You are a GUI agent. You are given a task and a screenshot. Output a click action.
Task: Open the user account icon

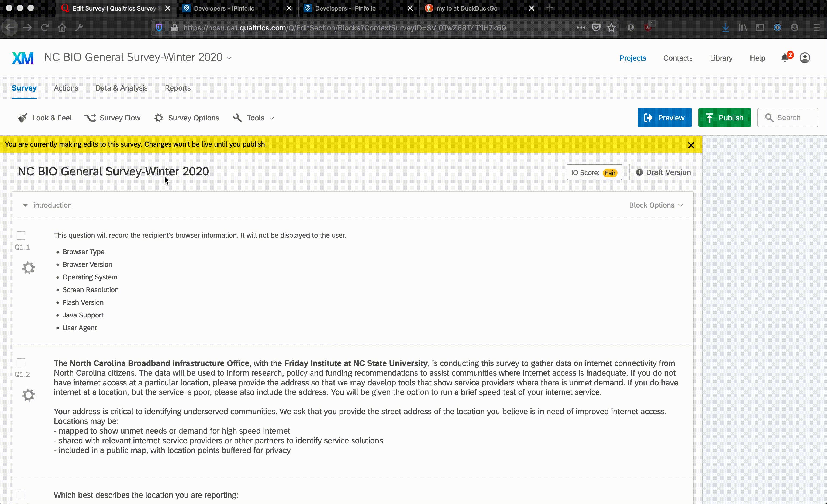(805, 58)
